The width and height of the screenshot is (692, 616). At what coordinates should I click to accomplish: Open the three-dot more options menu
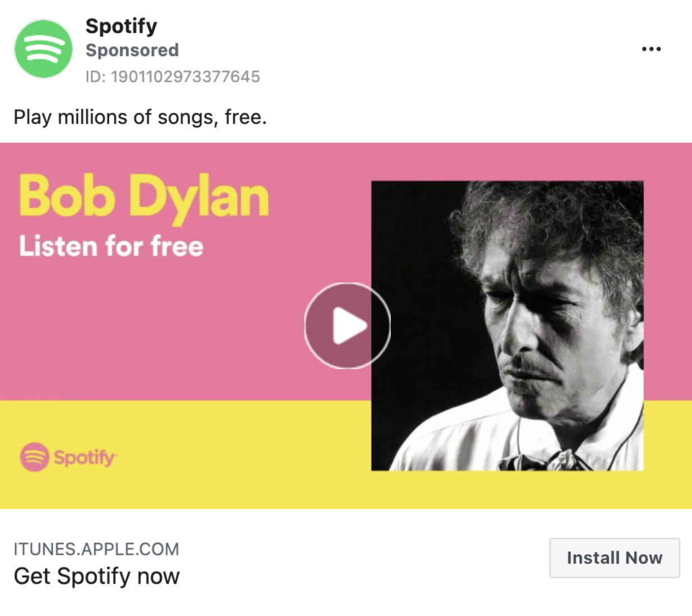pos(651,49)
